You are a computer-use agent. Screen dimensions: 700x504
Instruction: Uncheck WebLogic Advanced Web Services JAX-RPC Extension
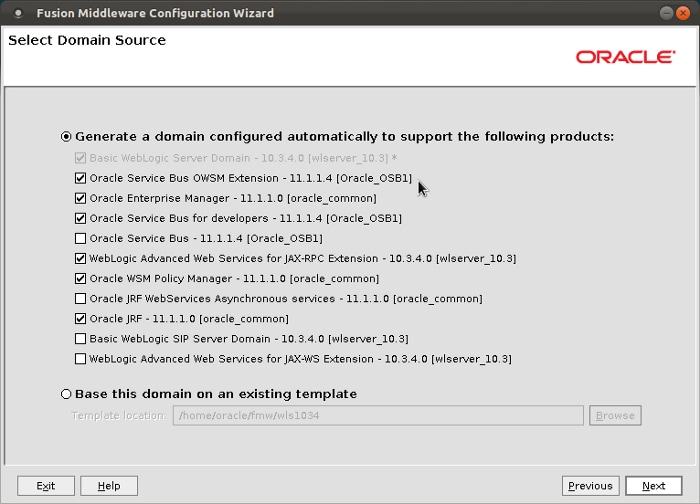pos(81,258)
